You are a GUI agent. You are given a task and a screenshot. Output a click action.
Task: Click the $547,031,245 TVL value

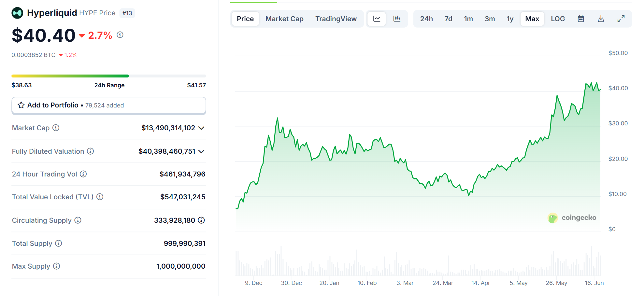(183, 197)
